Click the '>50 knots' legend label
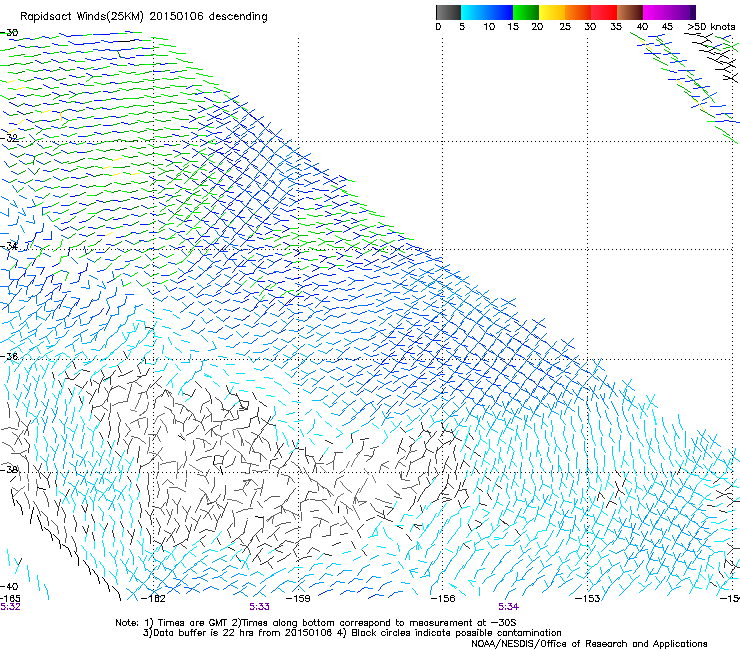Image resolution: width=740 pixels, height=650 pixels. [x=711, y=27]
